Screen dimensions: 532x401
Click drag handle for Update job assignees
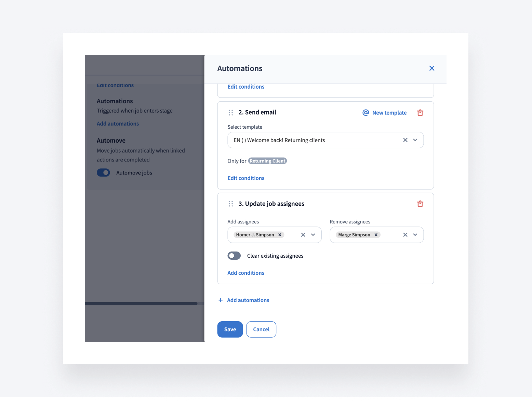[231, 204]
